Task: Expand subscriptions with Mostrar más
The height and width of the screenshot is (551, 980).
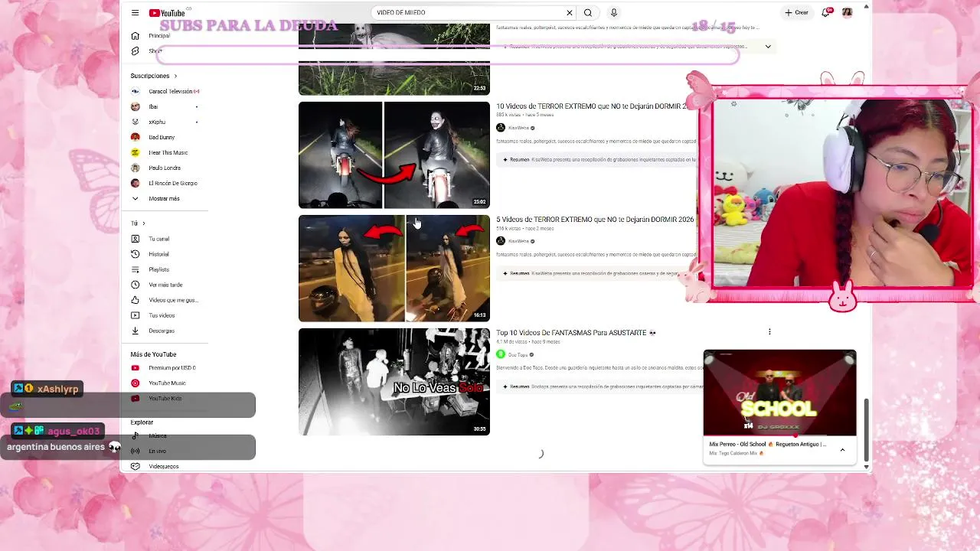Action: 165,198
